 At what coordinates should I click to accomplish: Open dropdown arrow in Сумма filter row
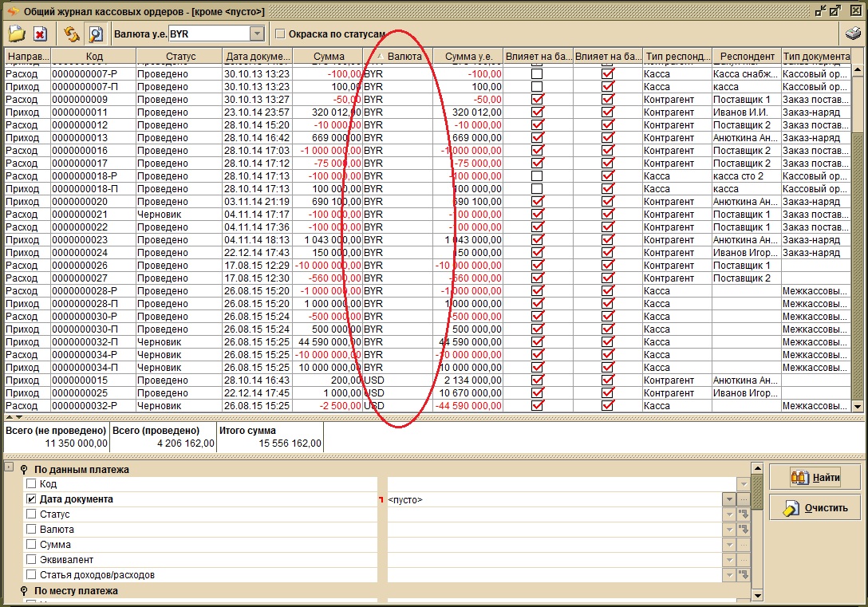729,545
